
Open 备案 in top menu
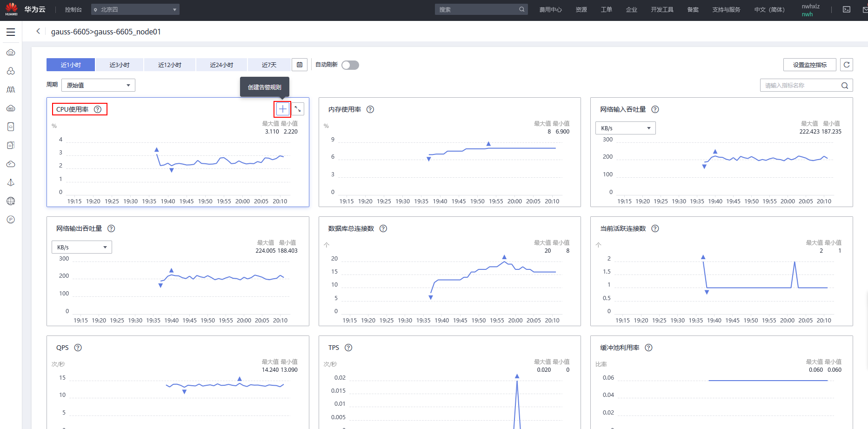coord(693,9)
